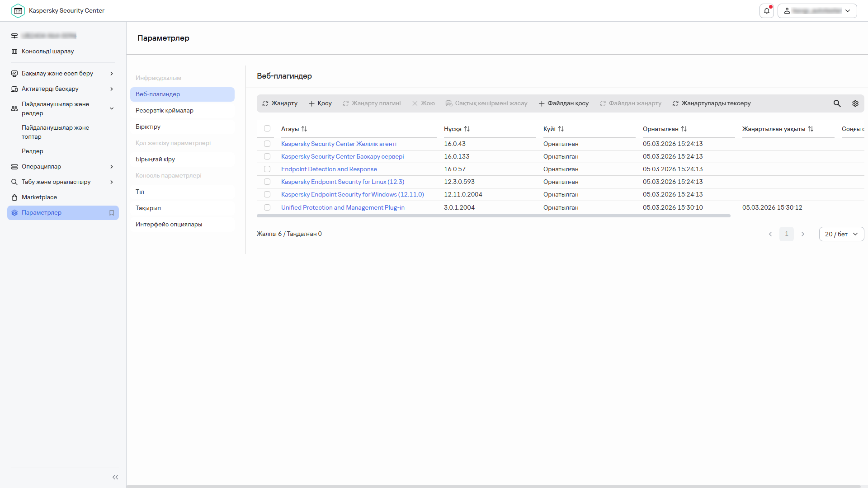Screen dimensions: 868x488
Task: Click the Файлдан қосу toolbar button
Action: tap(563, 103)
